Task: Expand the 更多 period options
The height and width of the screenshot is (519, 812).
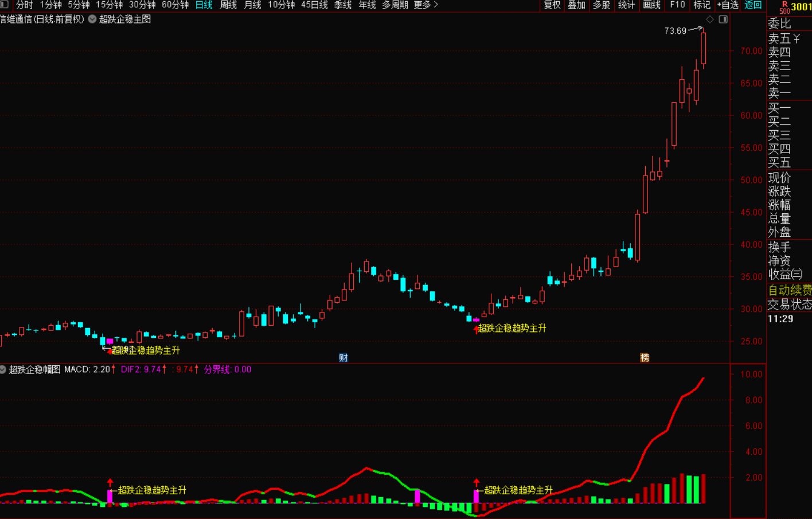Action: (425, 5)
